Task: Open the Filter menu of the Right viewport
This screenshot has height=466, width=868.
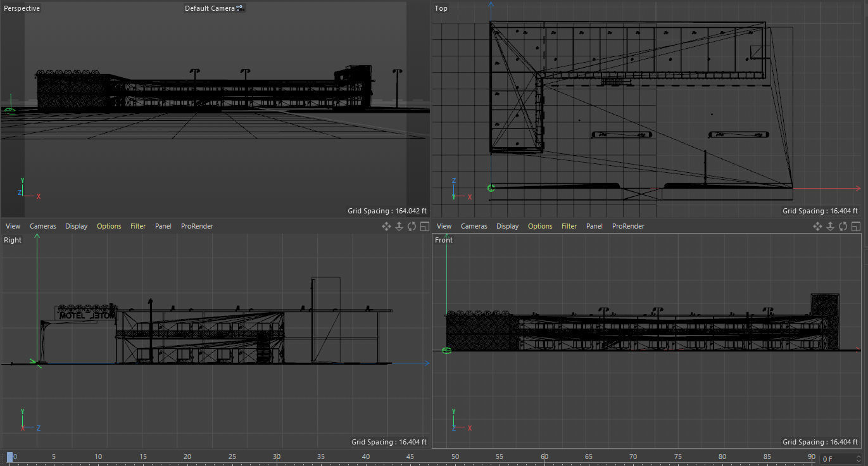Action: click(138, 226)
